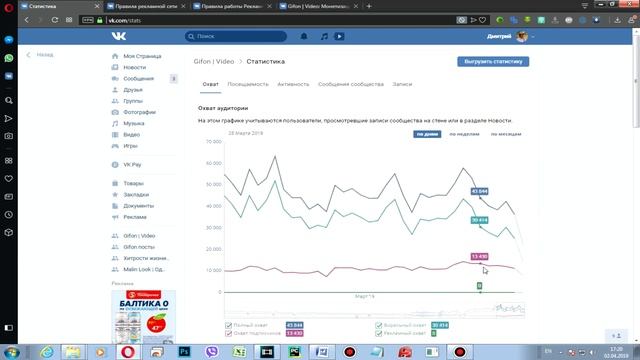Open VK in Opera sidebar
Image resolution: width=640 pixels, height=360 pixels.
tap(9, 76)
